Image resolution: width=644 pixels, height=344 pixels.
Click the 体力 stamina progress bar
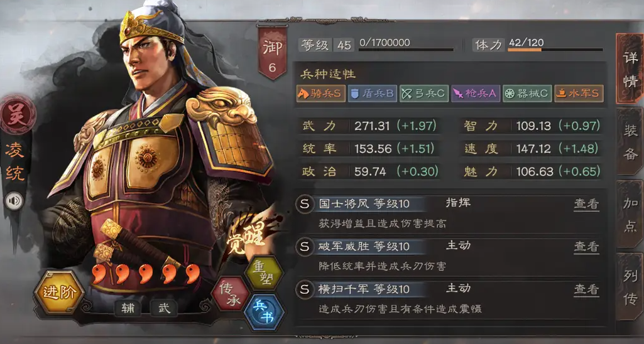click(555, 50)
